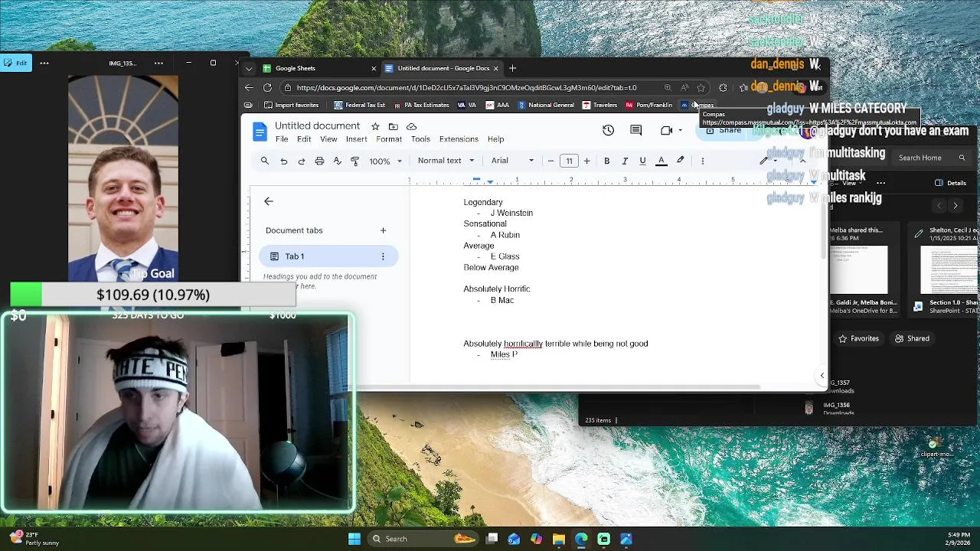This screenshot has width=980, height=551.
Task: Activate the paint format tool
Action: pos(354,161)
